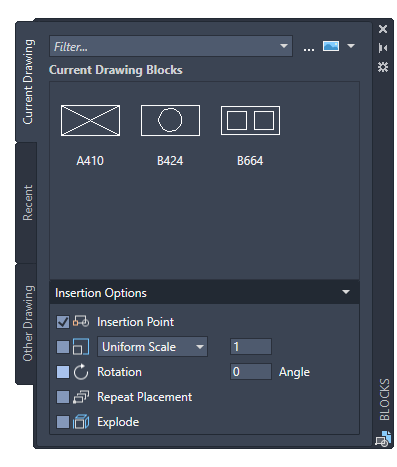The width and height of the screenshot is (397, 467).
Task: Enable the Repeat Placement checkbox
Action: click(x=63, y=397)
